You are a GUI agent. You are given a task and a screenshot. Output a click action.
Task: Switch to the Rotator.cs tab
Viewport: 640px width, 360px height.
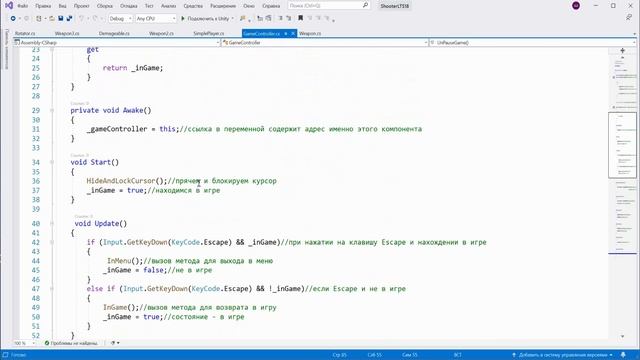[25, 33]
